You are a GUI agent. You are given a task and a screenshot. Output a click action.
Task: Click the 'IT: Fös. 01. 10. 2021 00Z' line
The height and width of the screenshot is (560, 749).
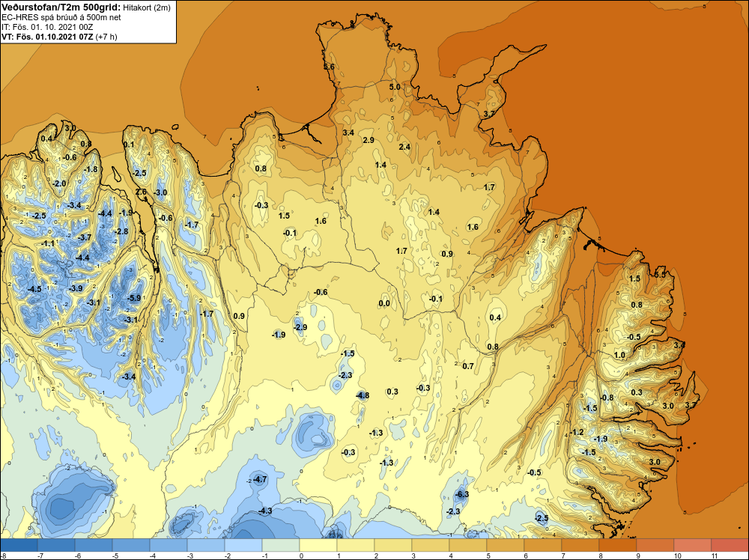click(48, 27)
